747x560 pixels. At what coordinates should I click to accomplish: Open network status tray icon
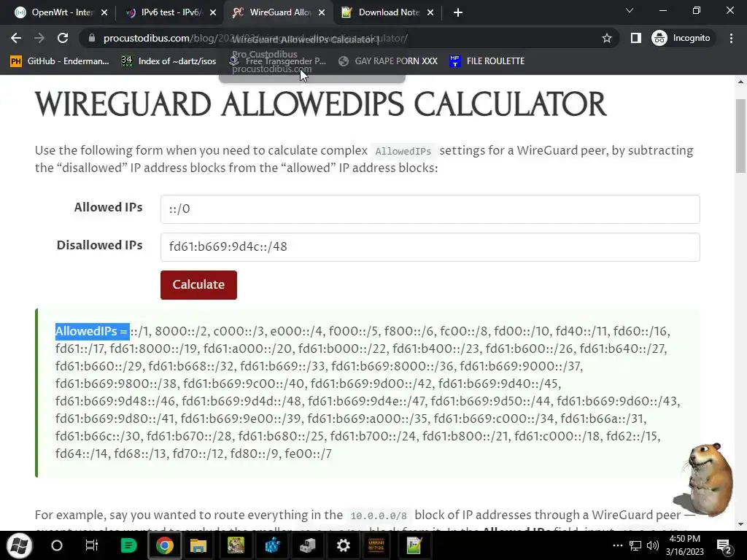pyautogui.click(x=635, y=545)
